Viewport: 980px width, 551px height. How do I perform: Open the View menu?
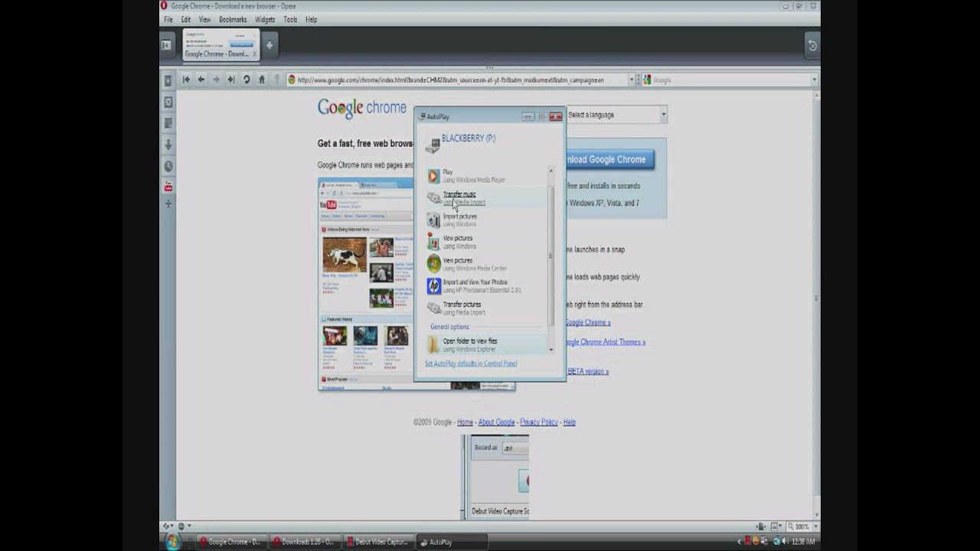204,20
